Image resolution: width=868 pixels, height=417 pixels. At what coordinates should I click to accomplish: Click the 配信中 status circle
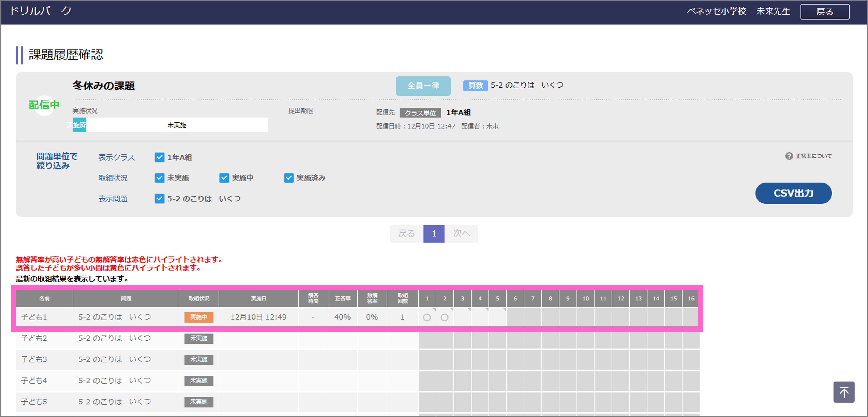click(44, 105)
